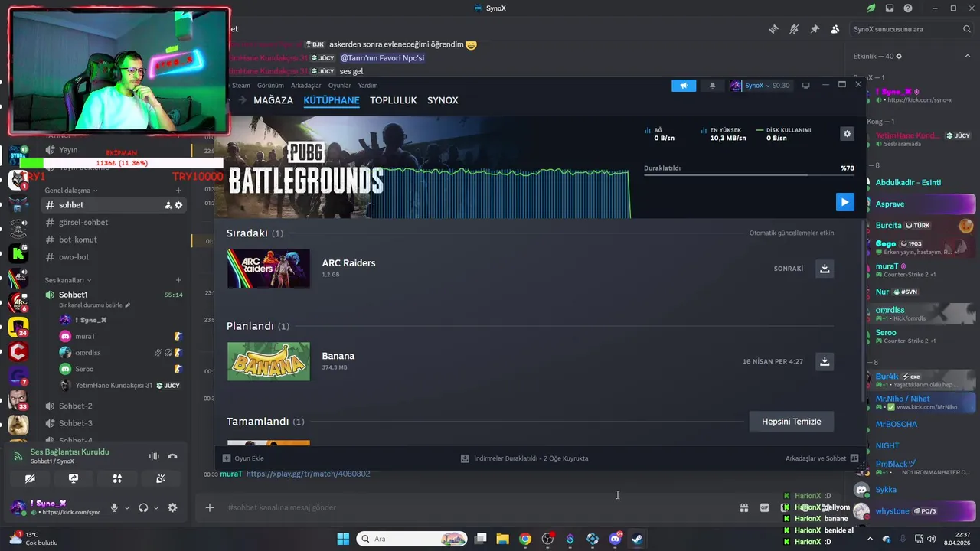Show pinned messages in Discord
This screenshot has width=980, height=551.
815,29
